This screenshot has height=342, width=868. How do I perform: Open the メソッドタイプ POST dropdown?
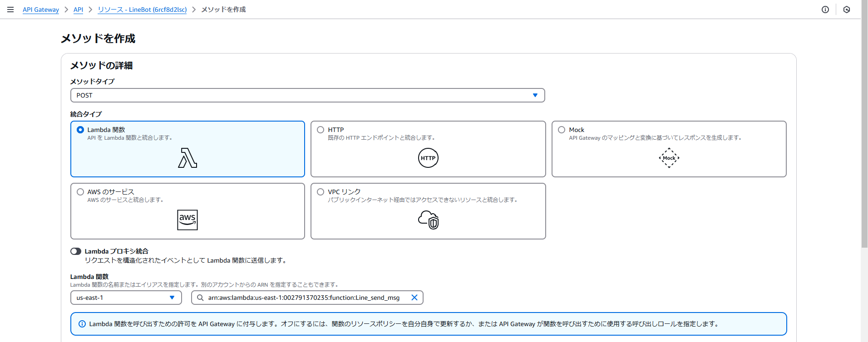[308, 95]
